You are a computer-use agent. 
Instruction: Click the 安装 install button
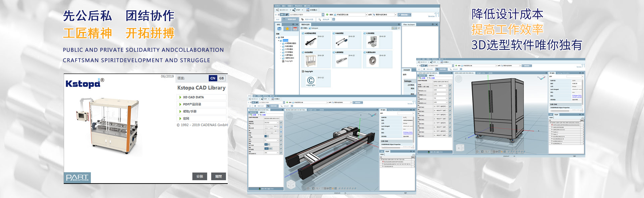pyautogui.click(x=200, y=177)
